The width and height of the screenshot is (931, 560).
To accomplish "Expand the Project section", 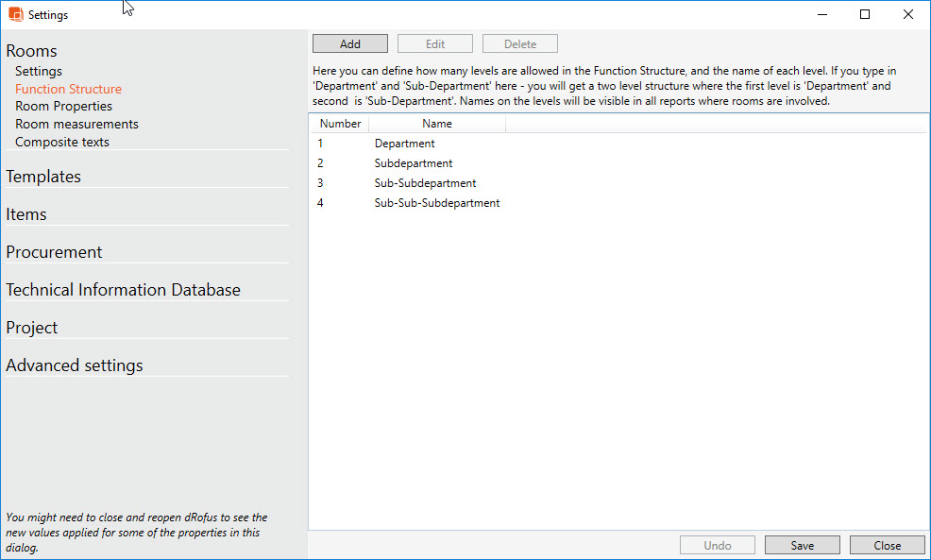I will 32,328.
